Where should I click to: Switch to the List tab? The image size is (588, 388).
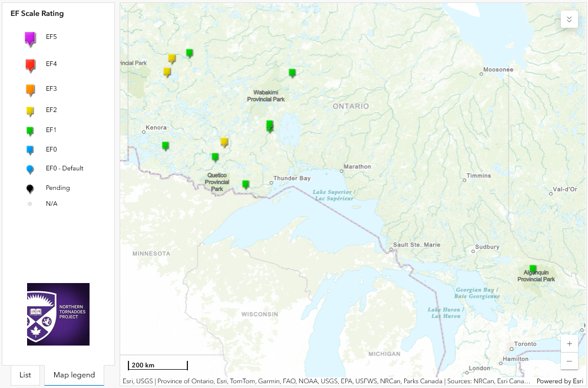tap(25, 375)
